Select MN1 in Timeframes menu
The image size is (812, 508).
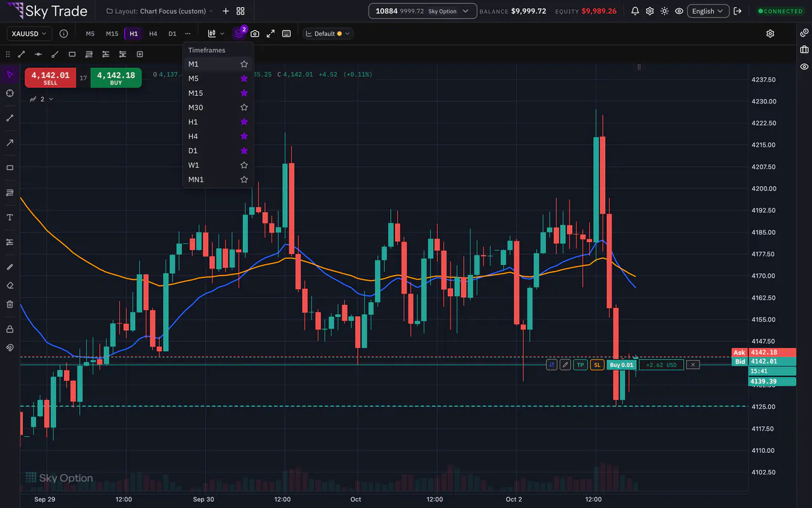(x=218, y=180)
